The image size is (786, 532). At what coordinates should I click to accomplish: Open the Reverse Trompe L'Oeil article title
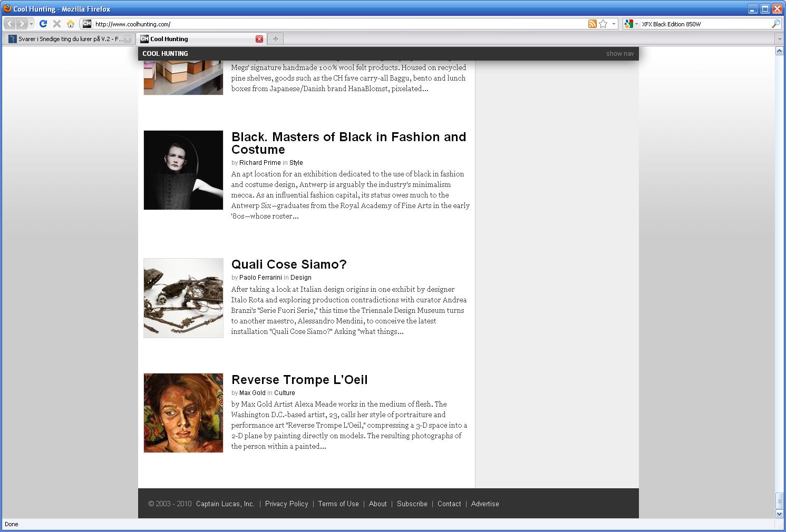coord(299,380)
